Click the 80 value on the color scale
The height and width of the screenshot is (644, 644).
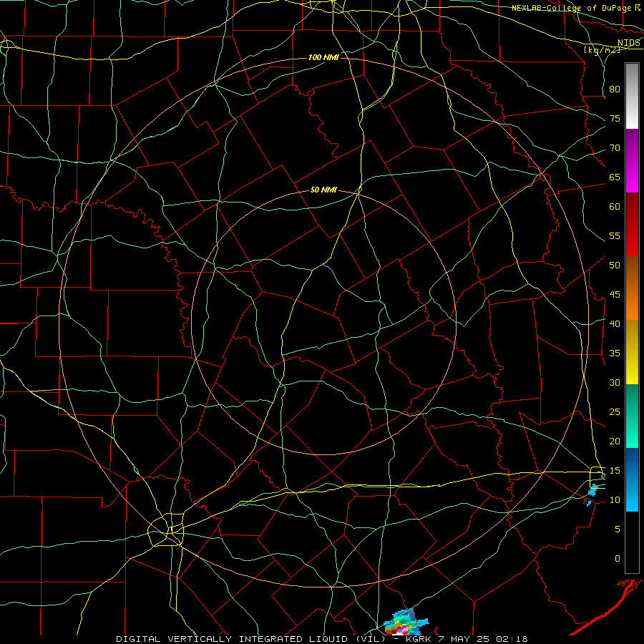click(615, 89)
